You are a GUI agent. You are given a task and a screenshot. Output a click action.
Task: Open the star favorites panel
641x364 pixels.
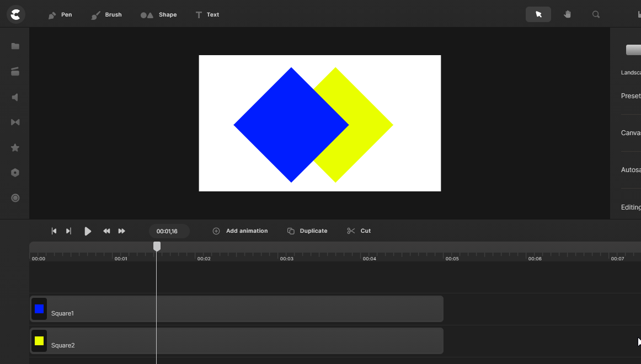pos(15,147)
